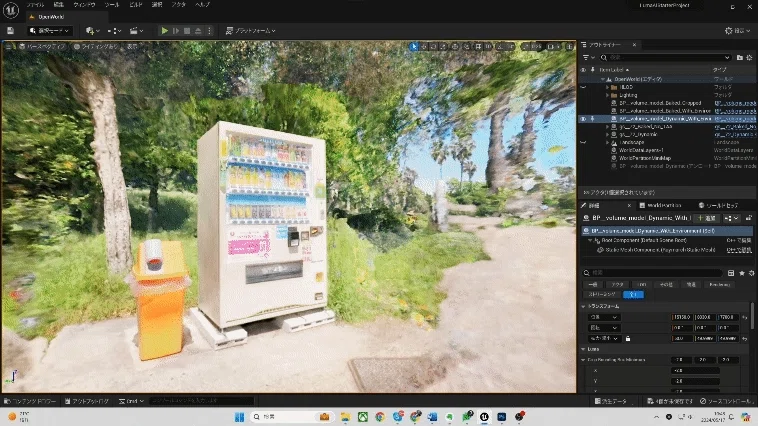Close the アウトライナー tab
Screen dimensions: 758x426
(634, 44)
